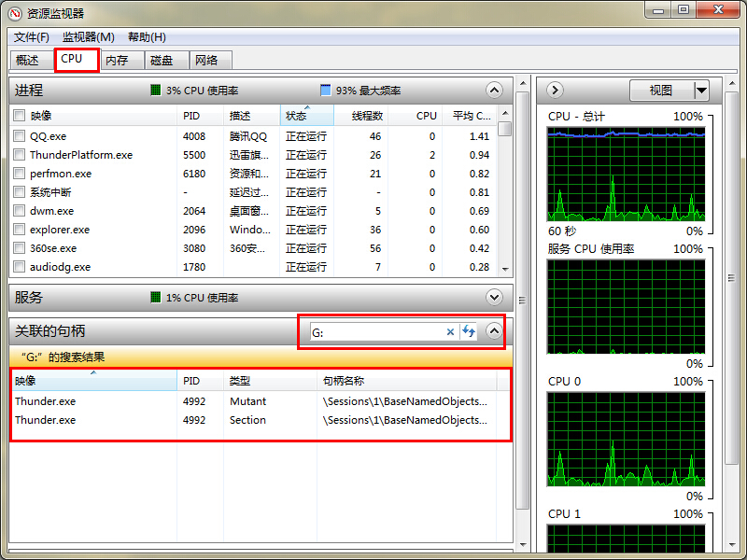Select the explorer.exe process name
The height and width of the screenshot is (560, 747).
click(60, 230)
